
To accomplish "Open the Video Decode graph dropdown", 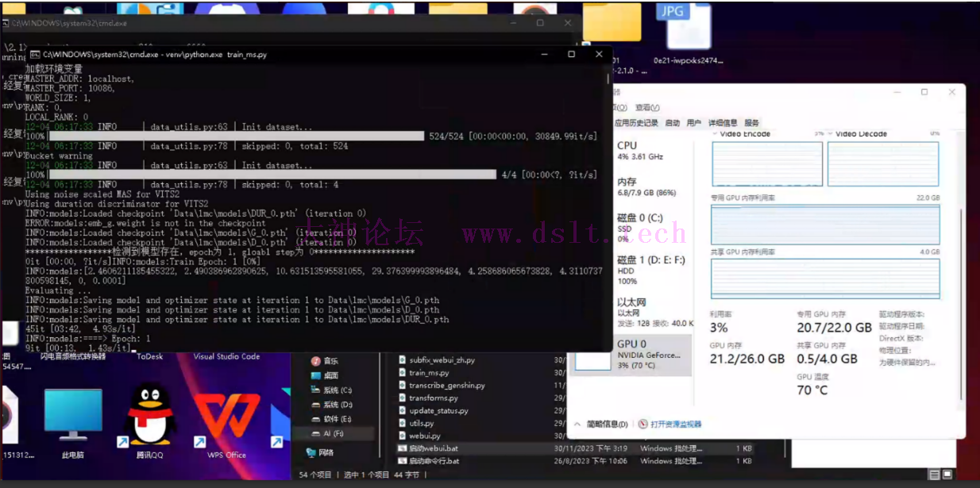I will pyautogui.click(x=831, y=134).
